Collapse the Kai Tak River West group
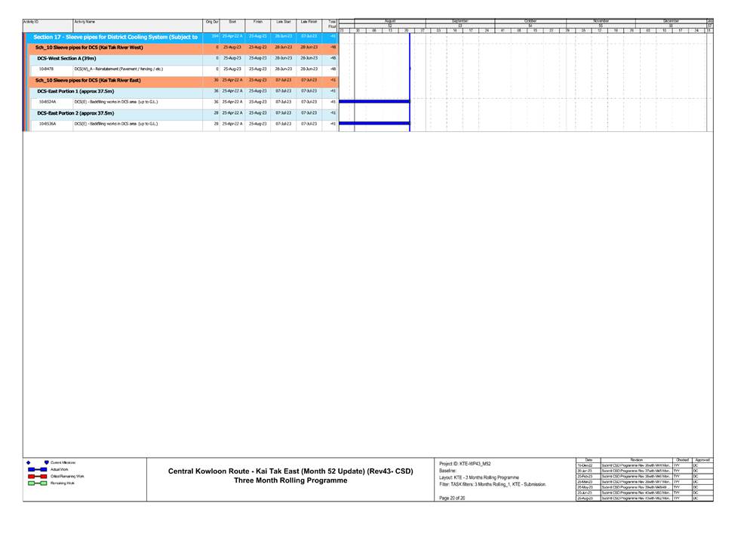The image size is (756, 534). point(29,47)
